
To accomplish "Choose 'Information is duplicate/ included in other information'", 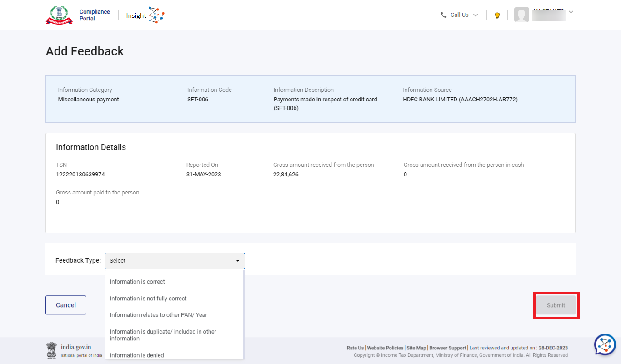I will click(x=163, y=335).
